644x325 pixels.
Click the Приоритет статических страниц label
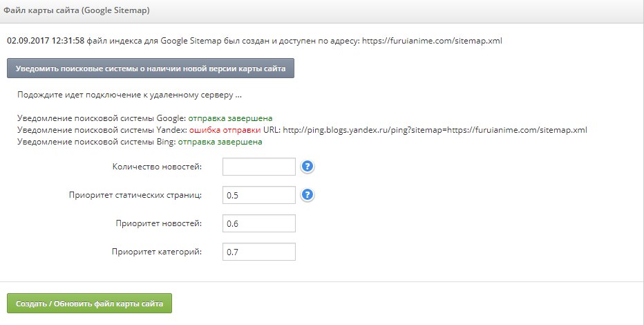pos(135,195)
